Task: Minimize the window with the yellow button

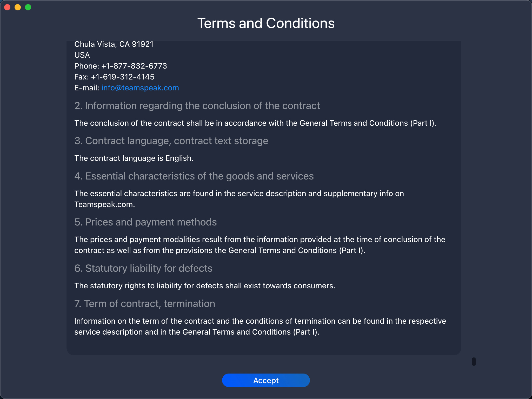Action: pos(18,7)
